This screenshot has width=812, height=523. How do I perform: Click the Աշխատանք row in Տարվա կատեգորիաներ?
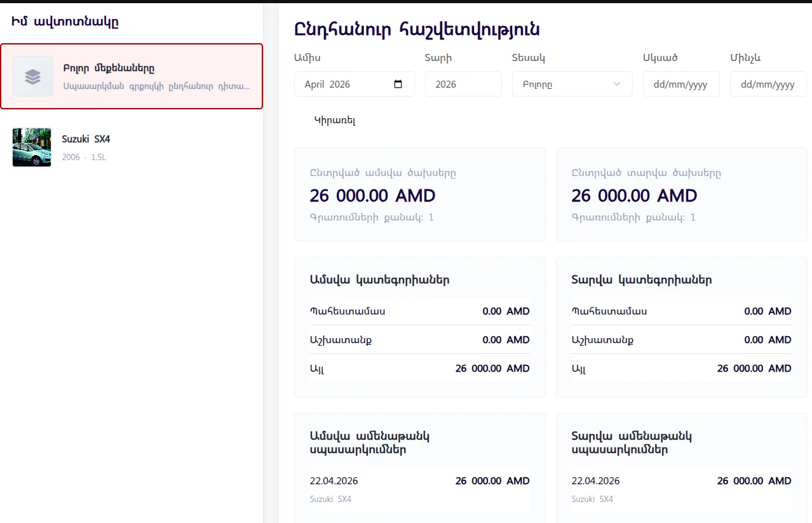pos(681,339)
